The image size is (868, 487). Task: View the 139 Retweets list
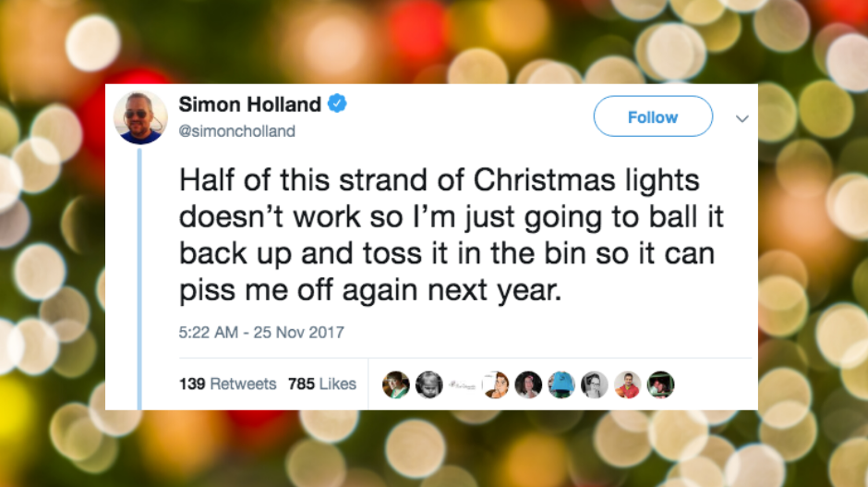point(227,384)
